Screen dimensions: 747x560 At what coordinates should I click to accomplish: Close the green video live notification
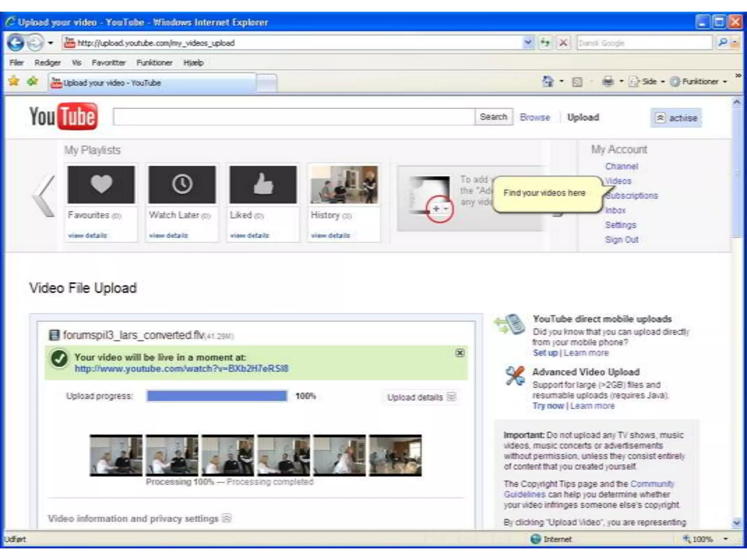[460, 353]
